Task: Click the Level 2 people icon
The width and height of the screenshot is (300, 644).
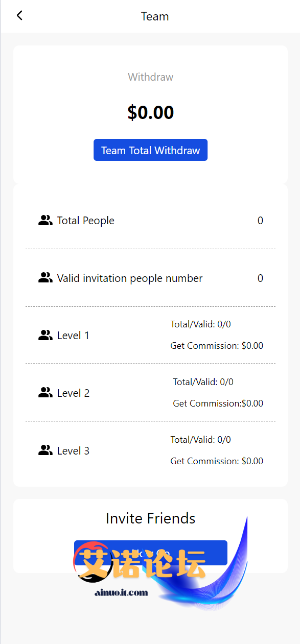Action: click(45, 393)
